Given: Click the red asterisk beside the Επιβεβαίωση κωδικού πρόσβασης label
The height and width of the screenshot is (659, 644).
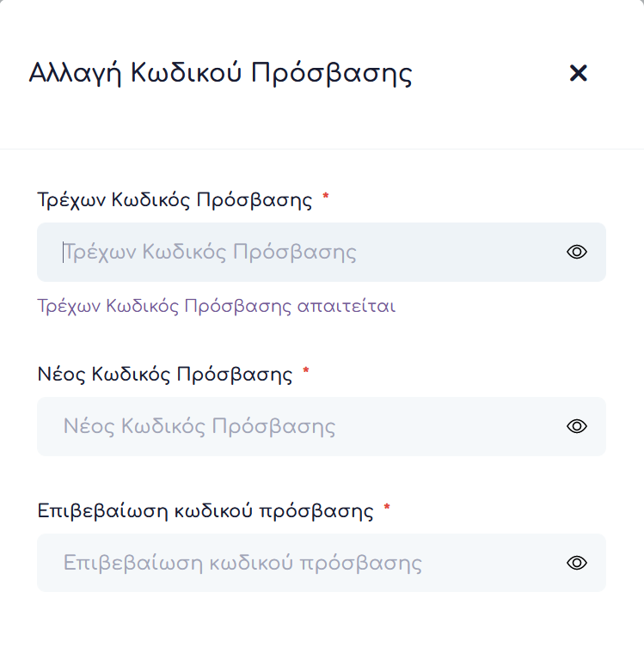Looking at the screenshot, I should [x=387, y=510].
